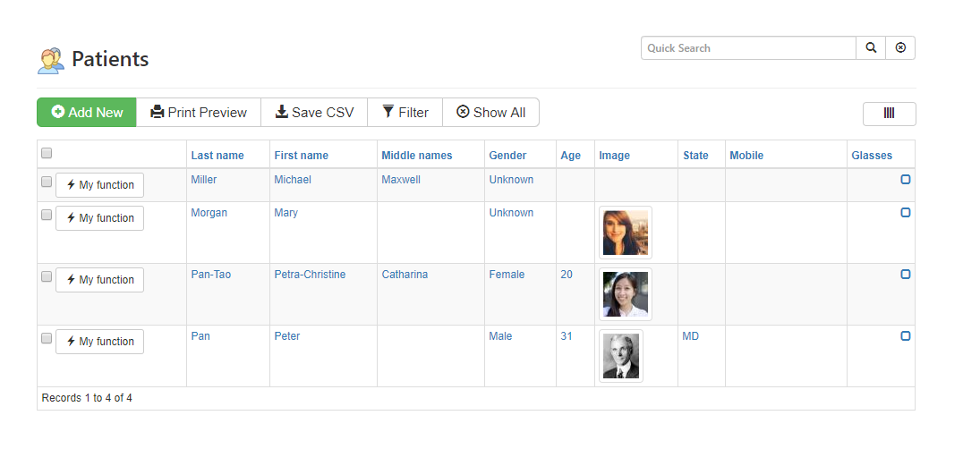The width and height of the screenshot is (980, 466).
Task: Focus the Quick Search field
Action: tap(748, 48)
